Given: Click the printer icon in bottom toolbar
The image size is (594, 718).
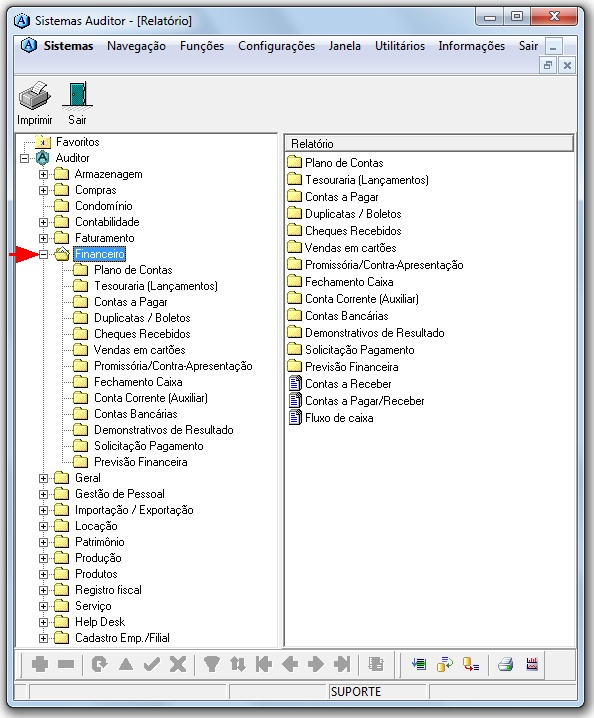Looking at the screenshot, I should coord(506,664).
